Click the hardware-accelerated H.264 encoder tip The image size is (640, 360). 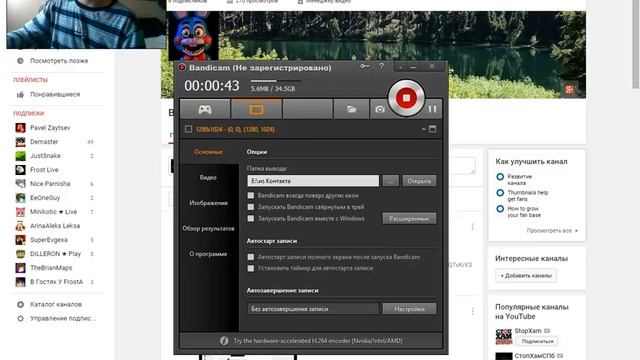click(318, 340)
